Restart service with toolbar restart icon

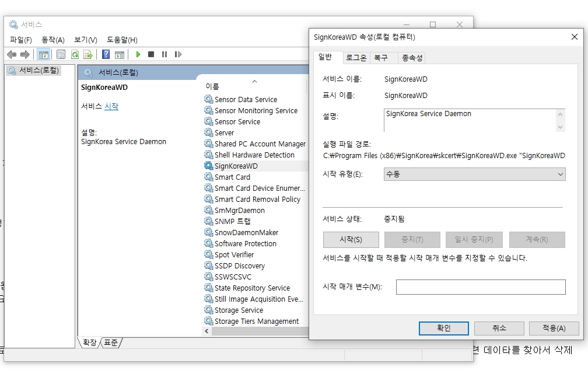pos(178,54)
